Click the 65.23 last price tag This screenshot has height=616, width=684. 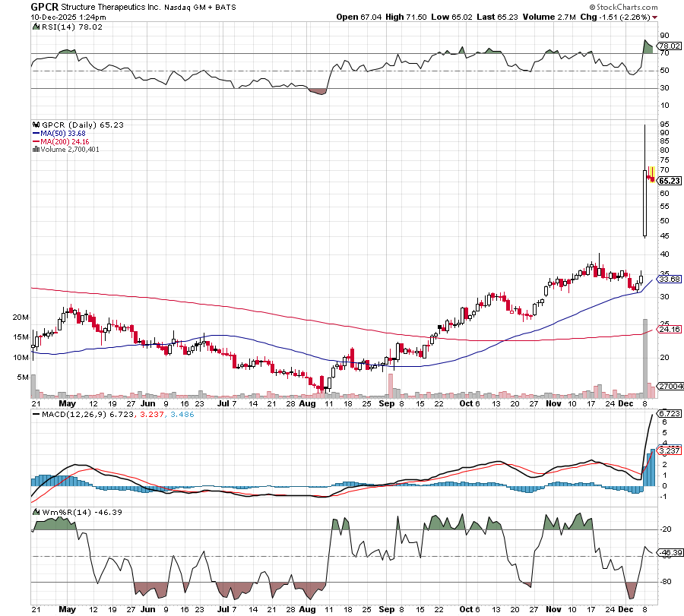(x=669, y=181)
